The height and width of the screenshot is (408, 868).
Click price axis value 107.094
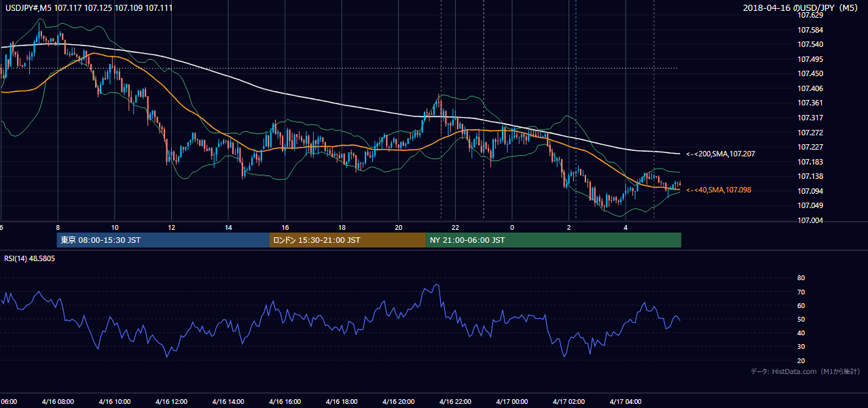pyautogui.click(x=810, y=191)
